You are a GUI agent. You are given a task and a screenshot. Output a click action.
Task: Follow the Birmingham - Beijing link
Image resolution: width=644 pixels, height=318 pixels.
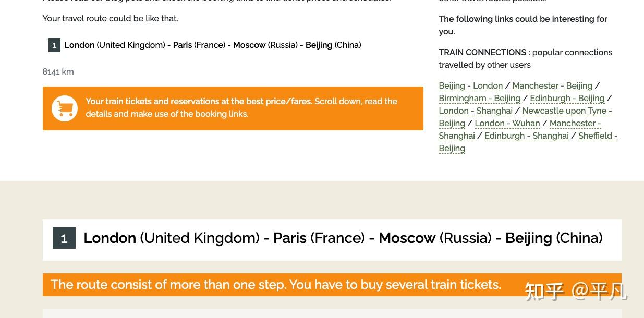tap(480, 98)
